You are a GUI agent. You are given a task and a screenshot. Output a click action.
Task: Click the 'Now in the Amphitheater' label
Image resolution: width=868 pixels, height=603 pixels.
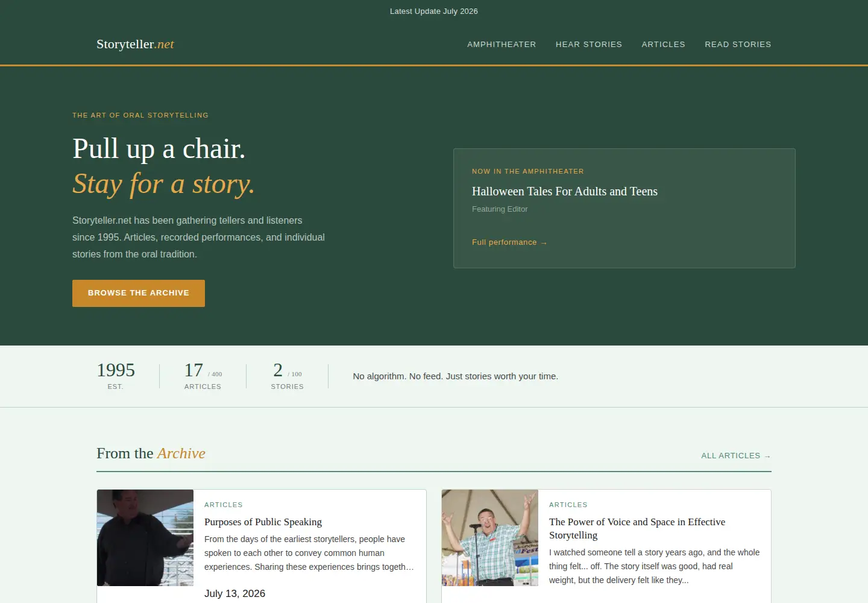point(528,171)
